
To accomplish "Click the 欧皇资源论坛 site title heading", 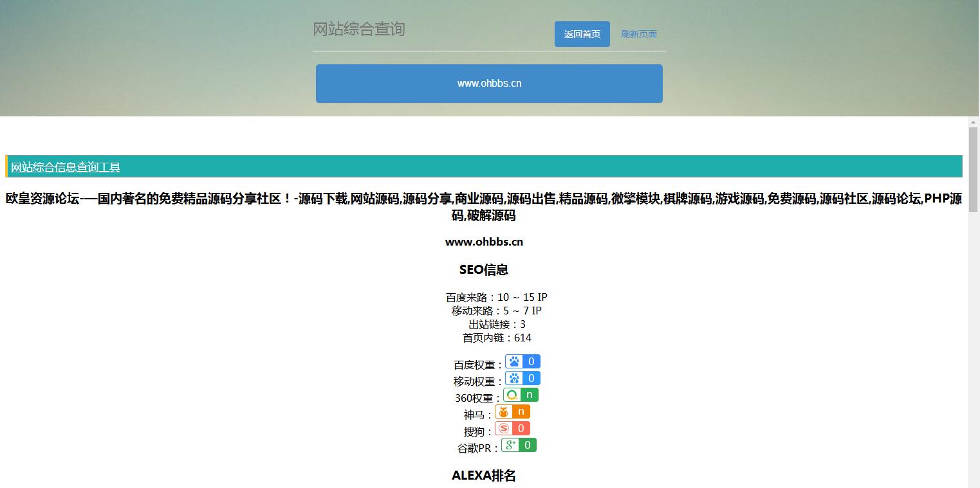I will click(x=484, y=207).
